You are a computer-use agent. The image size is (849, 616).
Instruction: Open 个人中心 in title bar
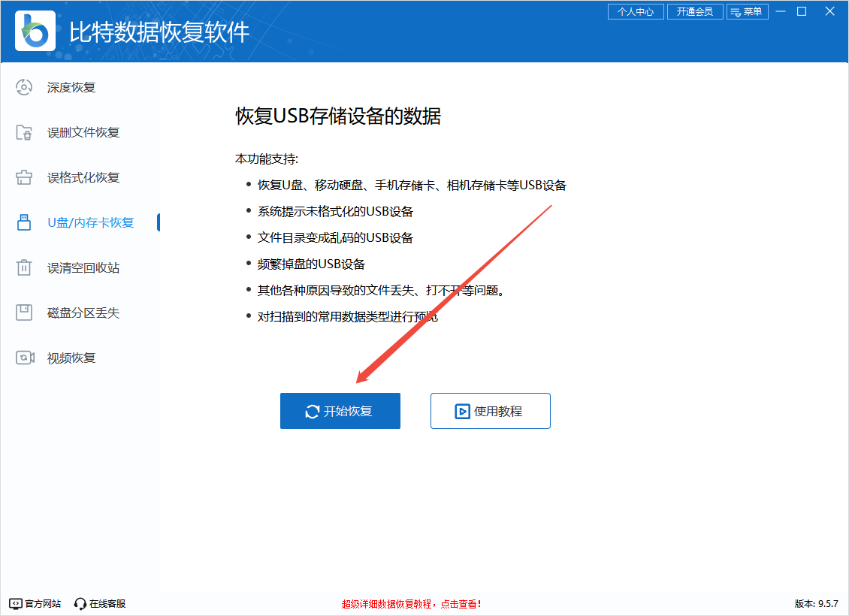pos(636,11)
